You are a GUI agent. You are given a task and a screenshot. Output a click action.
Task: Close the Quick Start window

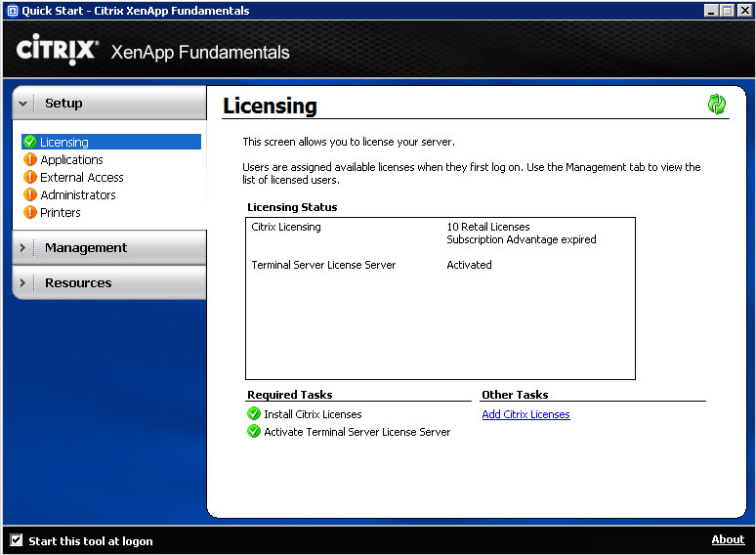744,10
